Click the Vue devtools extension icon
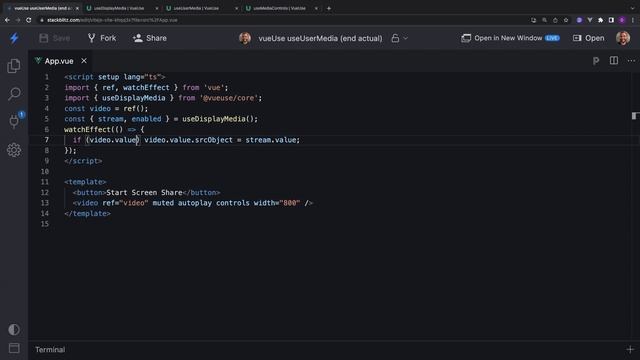This screenshot has width=640, height=360. [x=590, y=20]
